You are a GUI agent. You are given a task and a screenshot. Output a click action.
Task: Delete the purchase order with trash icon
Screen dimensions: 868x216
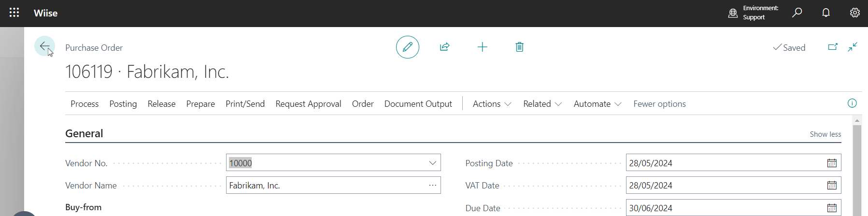[519, 47]
